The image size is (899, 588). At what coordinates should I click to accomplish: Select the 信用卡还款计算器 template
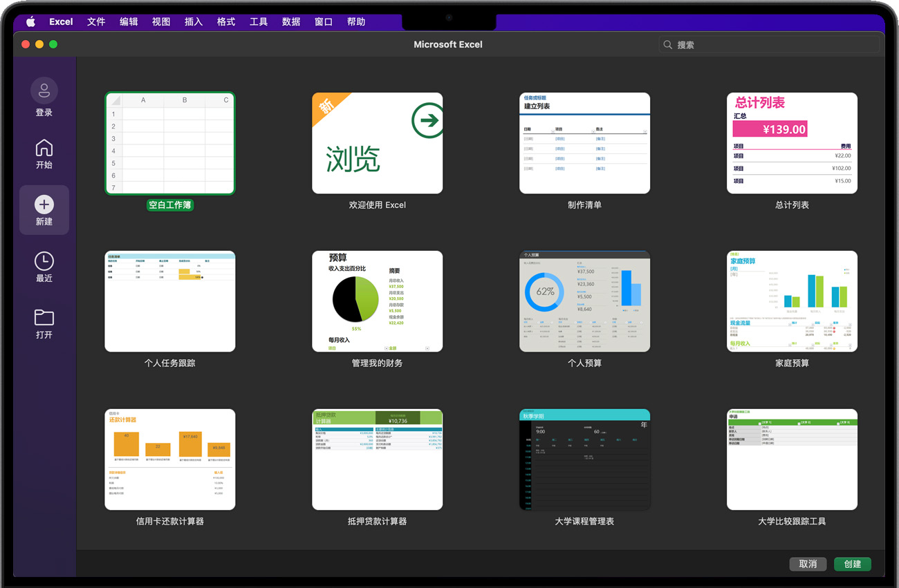point(170,459)
